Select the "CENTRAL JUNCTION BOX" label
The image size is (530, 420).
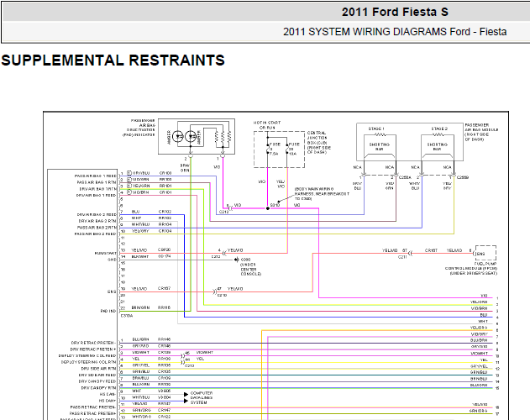pyautogui.click(x=319, y=142)
